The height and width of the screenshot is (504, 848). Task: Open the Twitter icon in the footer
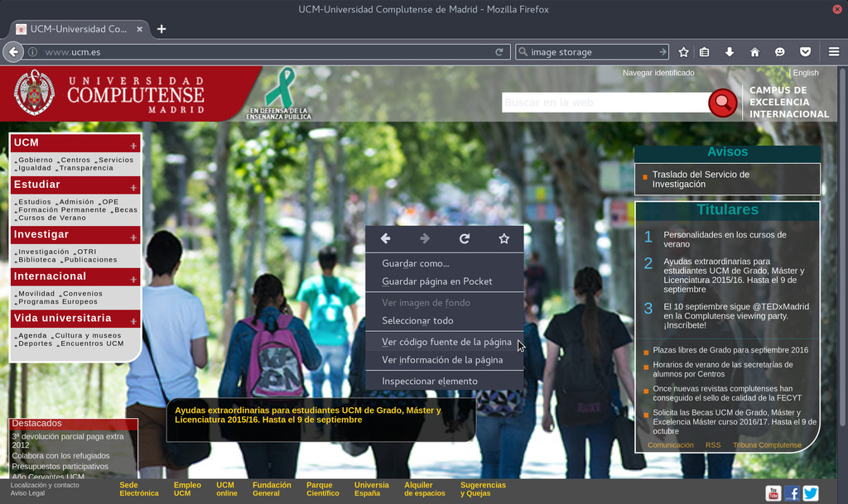point(811,492)
